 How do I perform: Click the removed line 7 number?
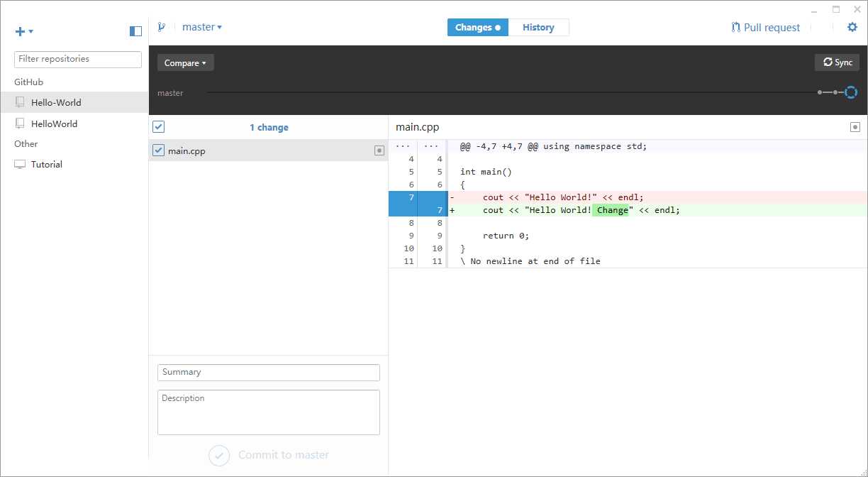[411, 197]
